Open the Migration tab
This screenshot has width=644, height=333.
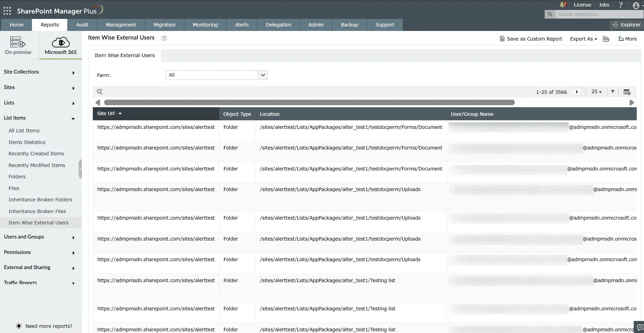[164, 25]
